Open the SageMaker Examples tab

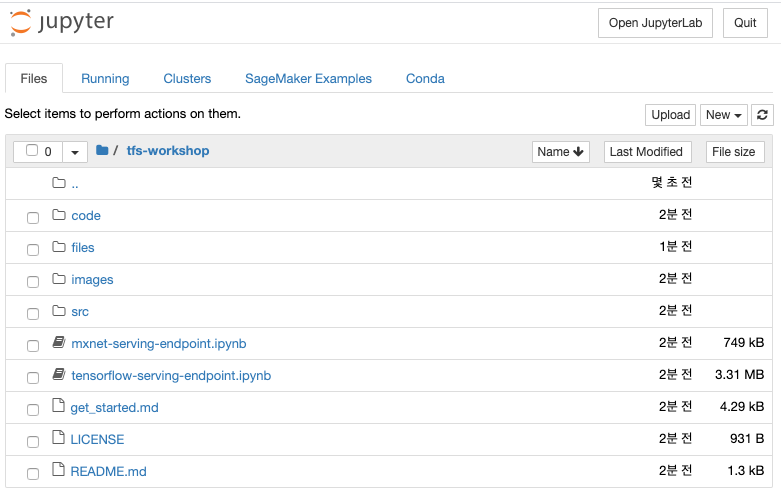coord(308,79)
